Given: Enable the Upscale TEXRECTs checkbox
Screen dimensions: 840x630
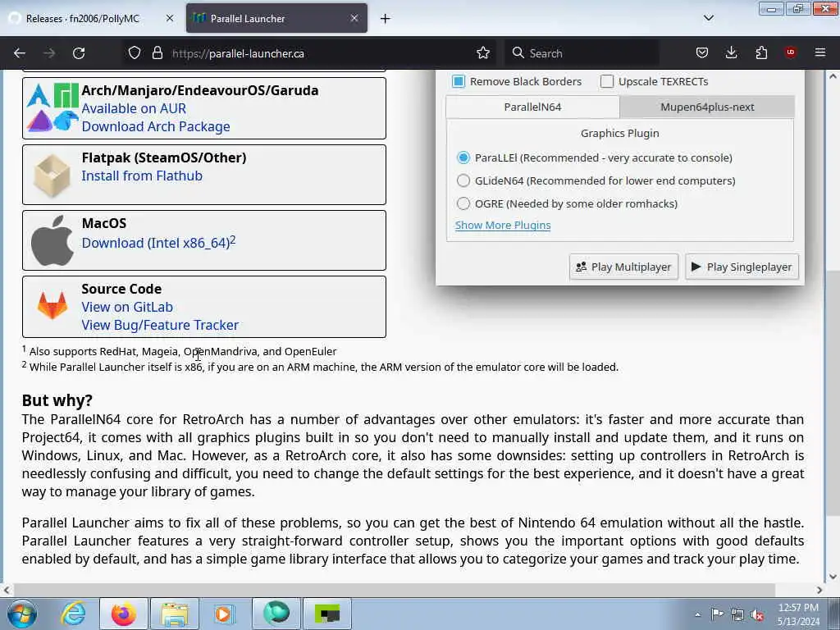Looking at the screenshot, I should [x=607, y=81].
